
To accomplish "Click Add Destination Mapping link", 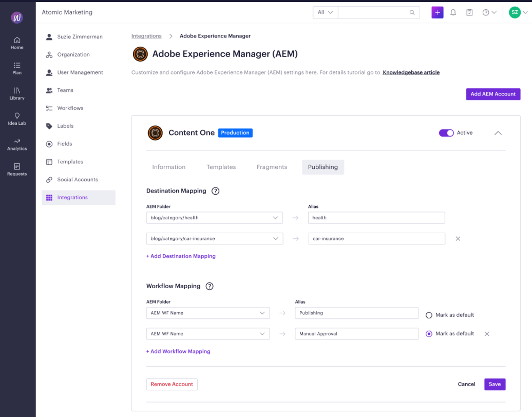I will point(181,256).
